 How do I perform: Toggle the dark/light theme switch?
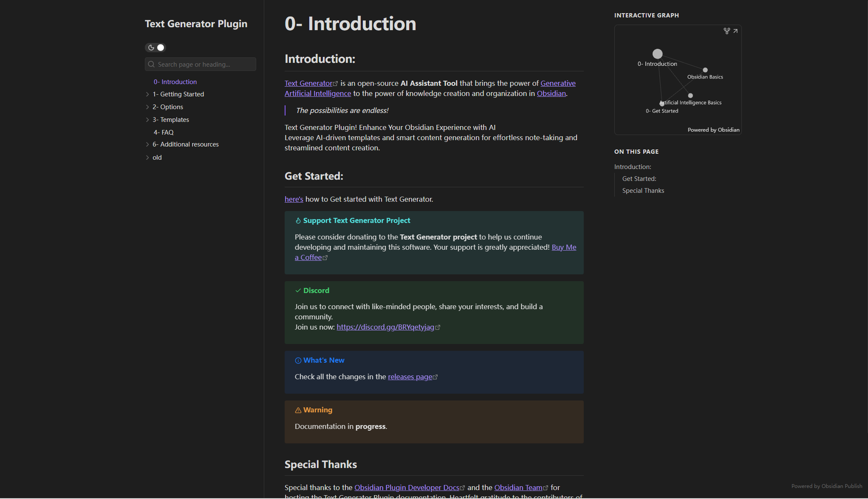click(x=156, y=48)
